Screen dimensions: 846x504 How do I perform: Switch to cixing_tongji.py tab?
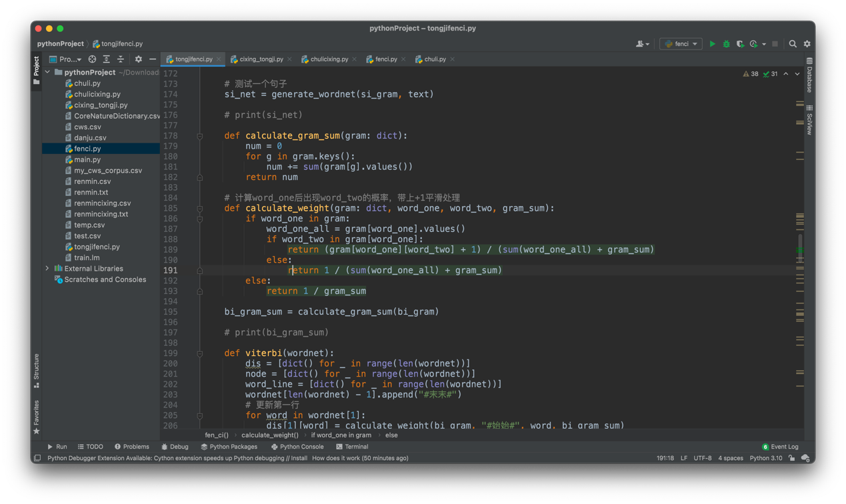tap(261, 59)
